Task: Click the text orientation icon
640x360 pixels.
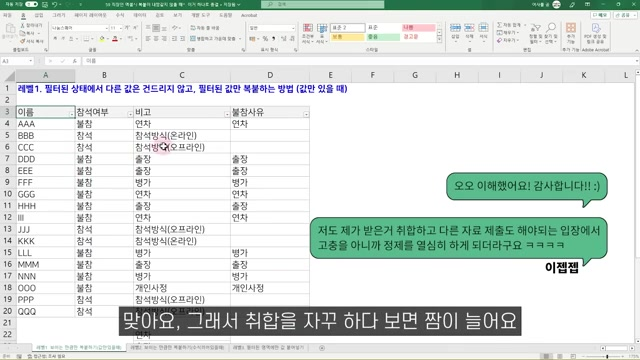Action: pos(175,28)
